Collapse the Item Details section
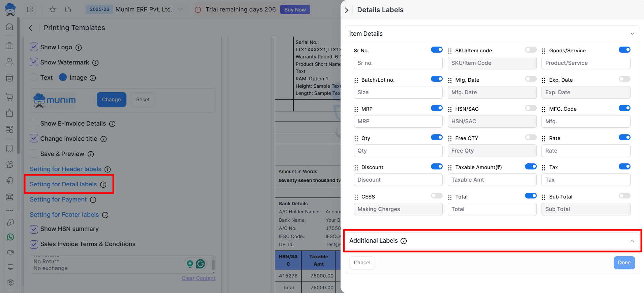 tap(632, 34)
